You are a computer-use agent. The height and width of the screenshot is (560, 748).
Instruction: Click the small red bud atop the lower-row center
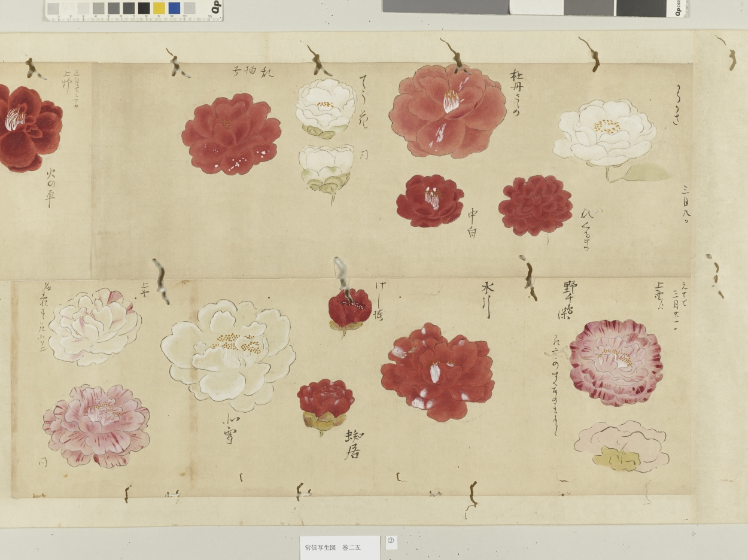(349, 311)
